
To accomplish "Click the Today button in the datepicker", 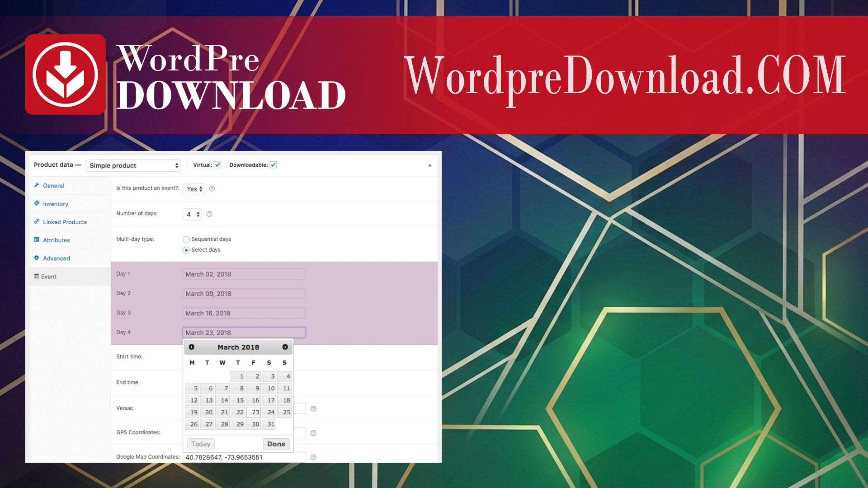I will (201, 444).
